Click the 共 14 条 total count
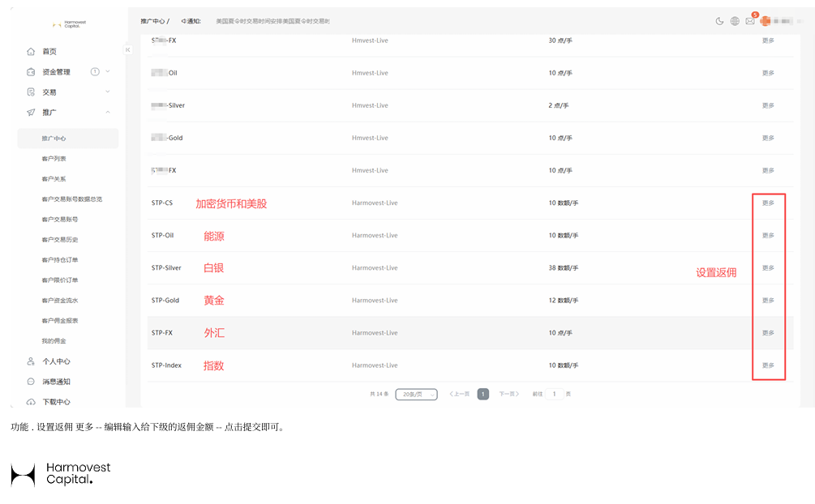 click(380, 395)
